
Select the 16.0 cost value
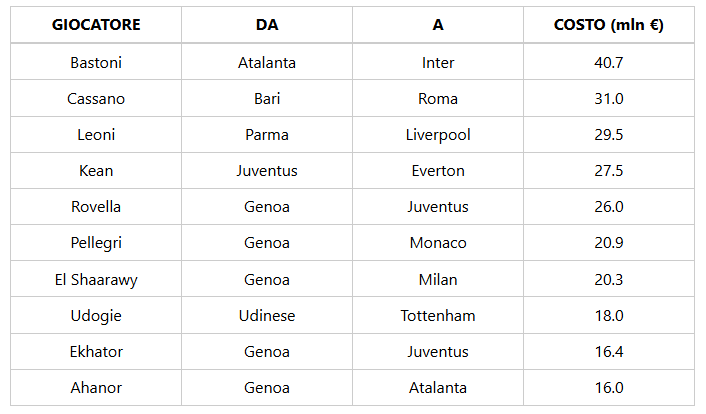(x=609, y=388)
